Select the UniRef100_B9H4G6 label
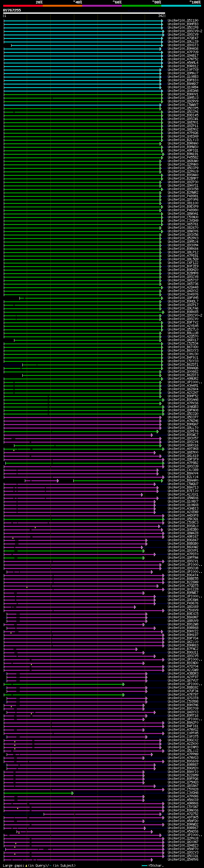The height and width of the screenshot is (868, 204). click(x=183, y=49)
